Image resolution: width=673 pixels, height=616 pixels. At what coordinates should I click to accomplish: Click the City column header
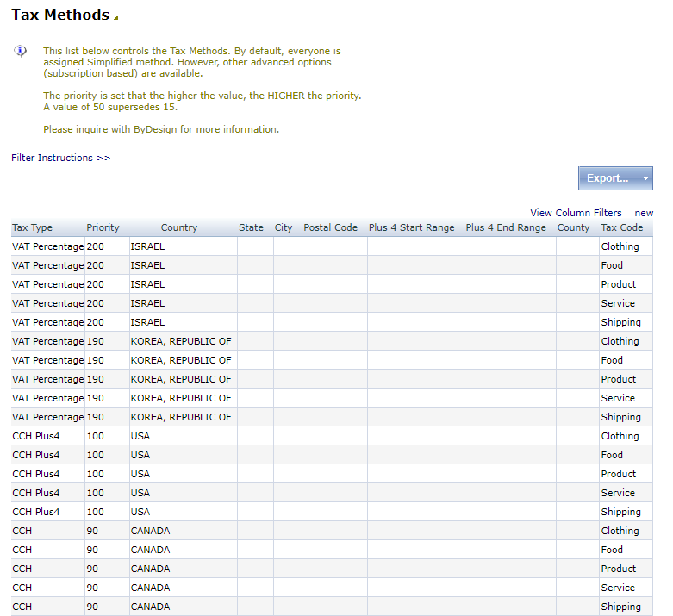pyautogui.click(x=284, y=227)
